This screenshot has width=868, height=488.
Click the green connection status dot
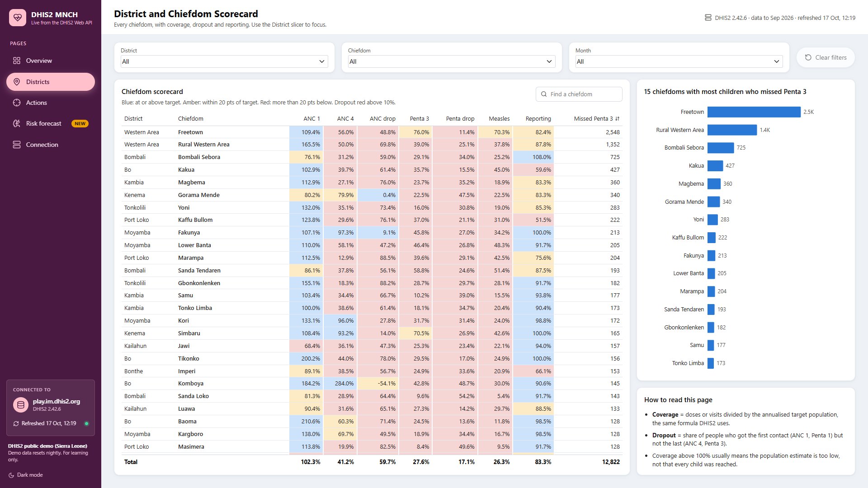pyautogui.click(x=86, y=424)
